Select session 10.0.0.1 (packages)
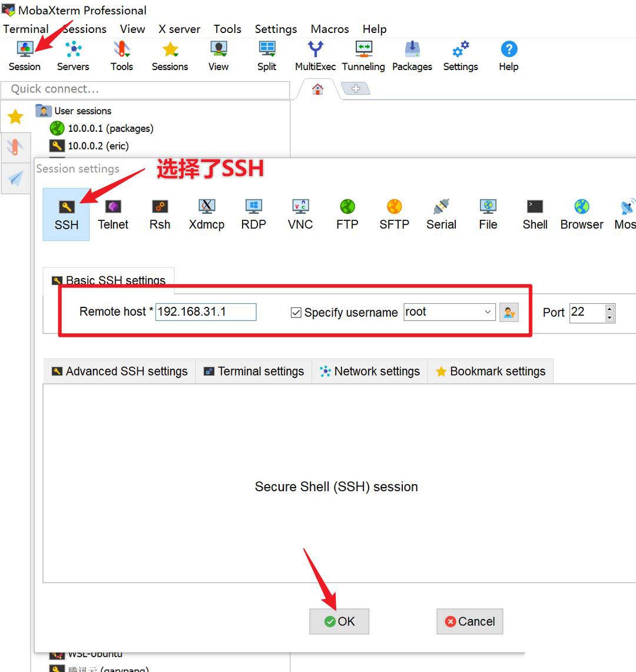The height and width of the screenshot is (672, 636). point(101,128)
